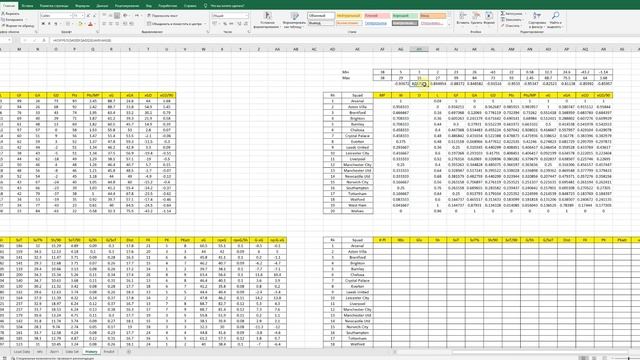The width and height of the screenshot is (640, 360).
Task: Open Find & Select magnifier icon
Action: (555, 20)
